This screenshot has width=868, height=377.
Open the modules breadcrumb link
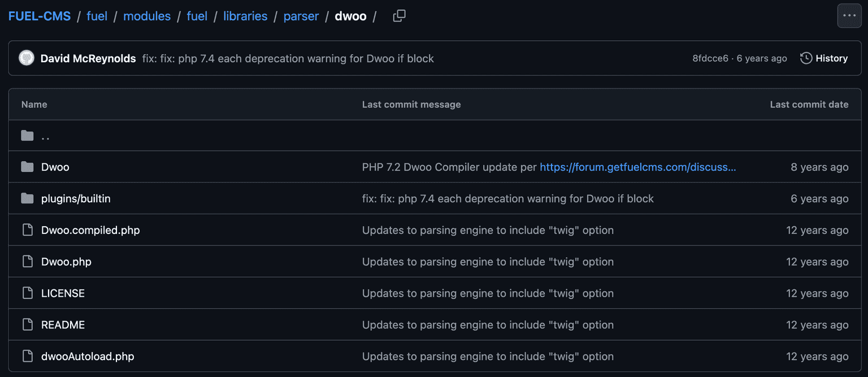click(x=147, y=16)
